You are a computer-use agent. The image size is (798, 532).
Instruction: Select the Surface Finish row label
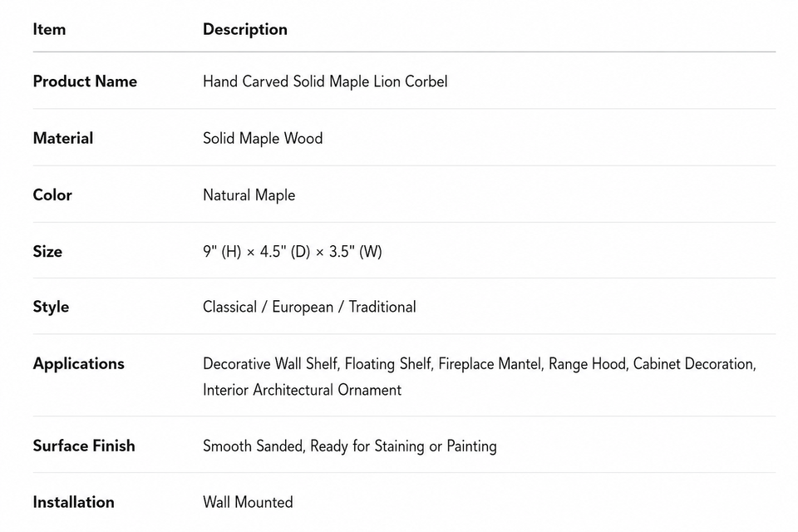pyautogui.click(x=84, y=446)
